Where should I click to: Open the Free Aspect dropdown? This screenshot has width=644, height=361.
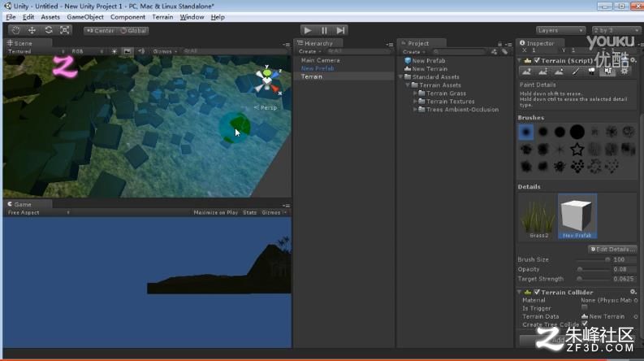tap(39, 212)
